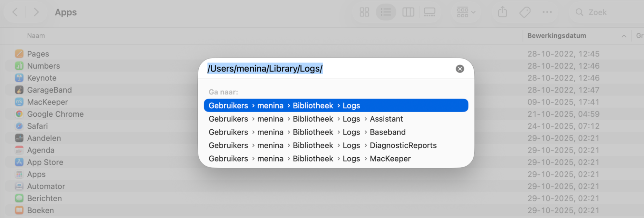644x218 pixels.
Task: Click the date 09-10-2025, 17:41
Action: (563, 102)
